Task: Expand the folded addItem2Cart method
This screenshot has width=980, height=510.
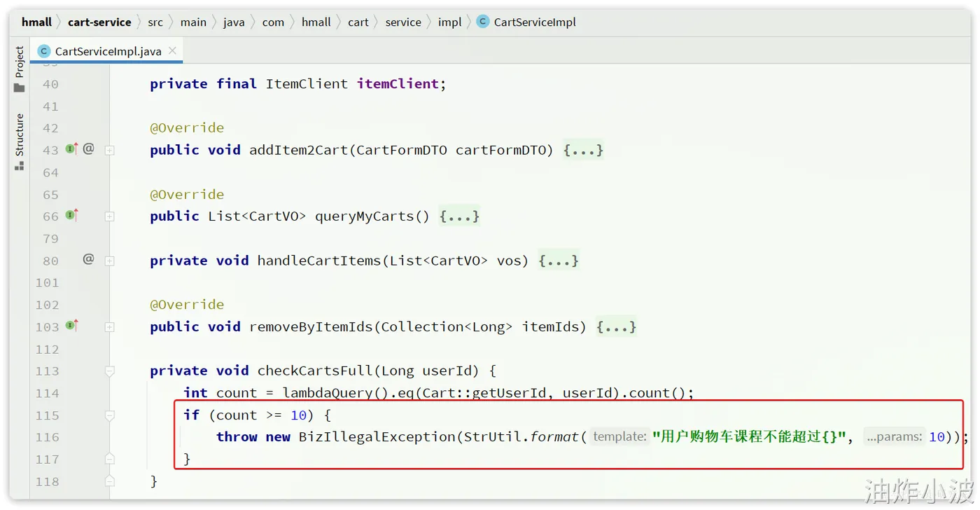Action: point(109,150)
